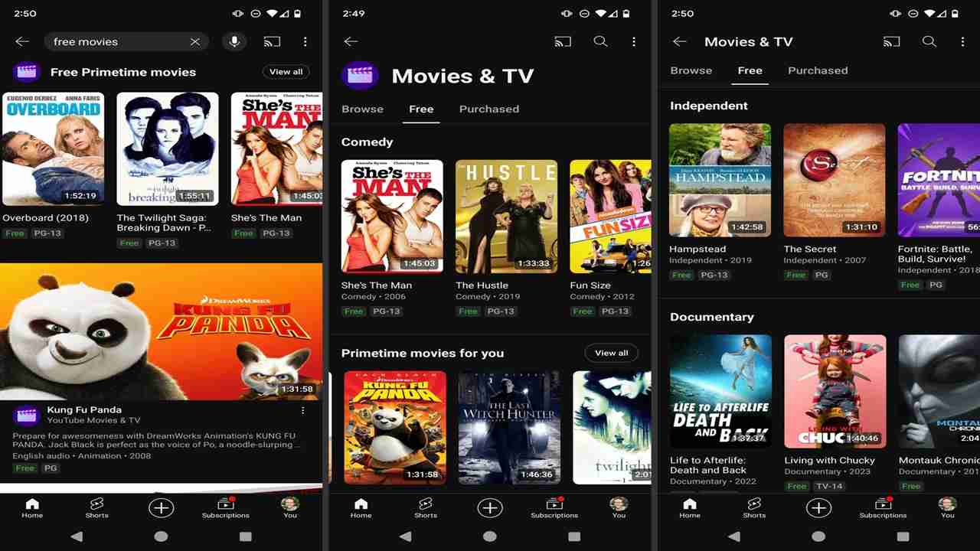The width and height of the screenshot is (980, 551).
Task: Open the Purchased tab above the Independent section
Action: 818,70
